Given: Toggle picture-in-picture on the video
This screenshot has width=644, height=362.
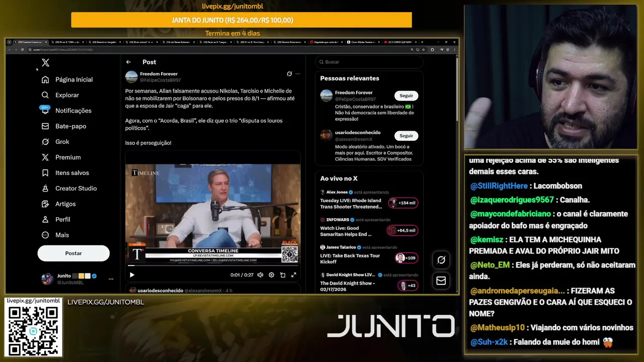Looking at the screenshot, I should coord(283,275).
